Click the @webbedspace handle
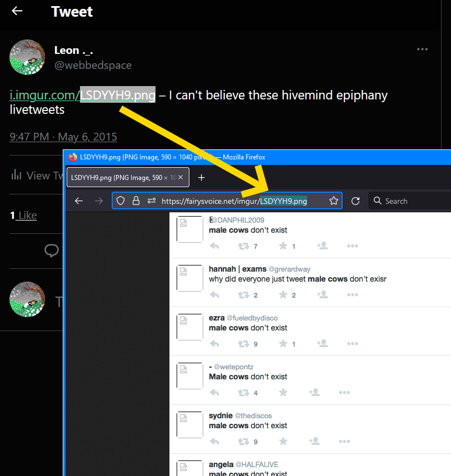451x476 pixels. point(93,65)
